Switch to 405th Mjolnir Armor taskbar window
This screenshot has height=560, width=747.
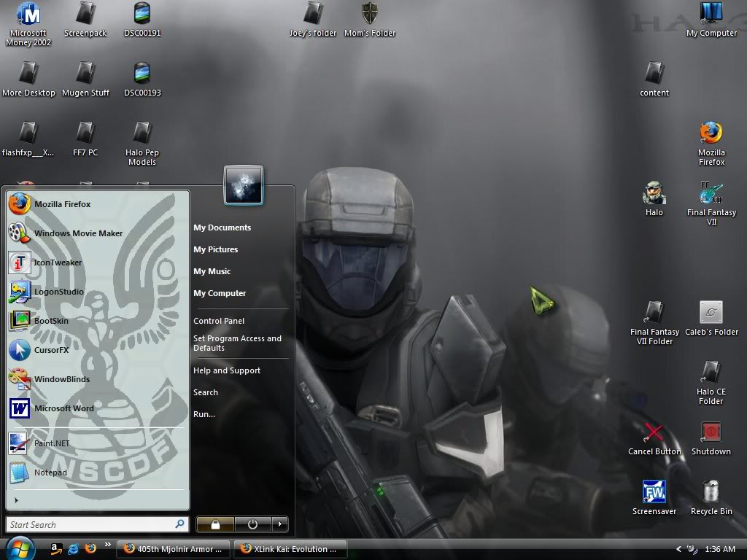point(174,549)
